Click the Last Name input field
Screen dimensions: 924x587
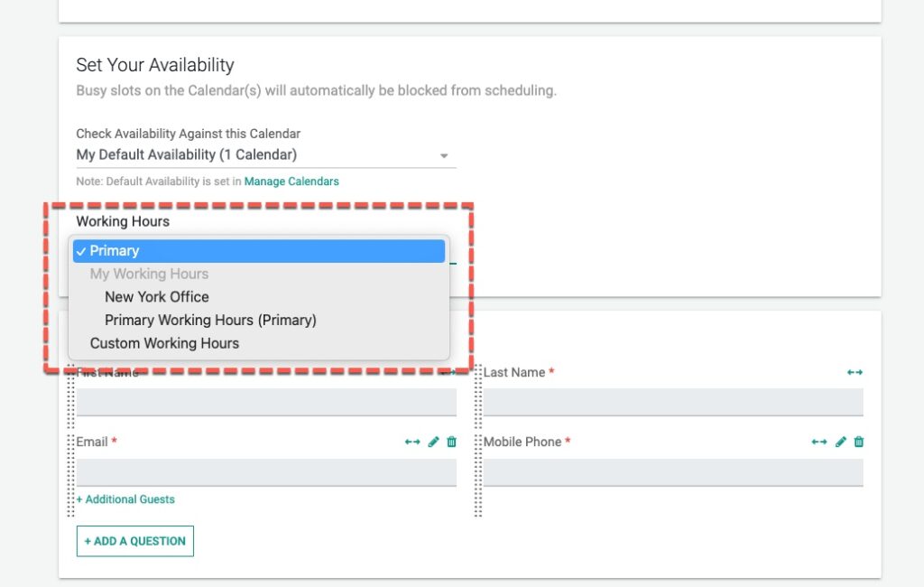point(673,403)
